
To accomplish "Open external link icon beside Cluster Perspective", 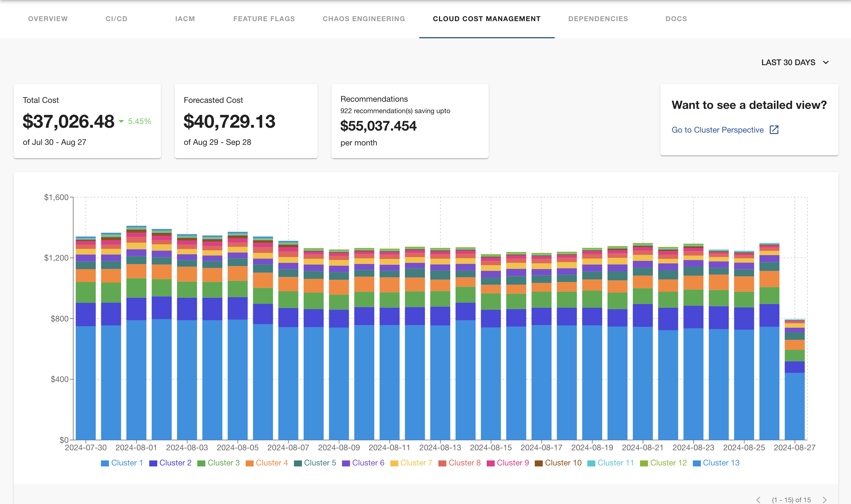I will [774, 130].
